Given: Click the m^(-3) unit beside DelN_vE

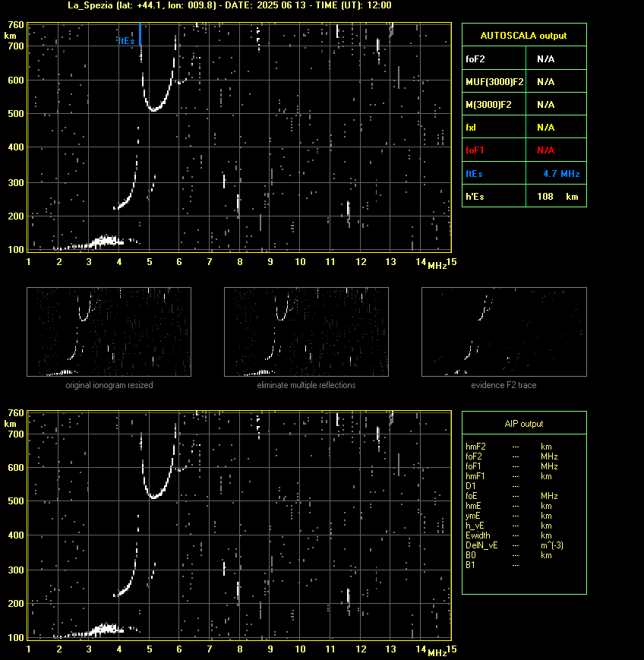Looking at the screenshot, I should 552,545.
